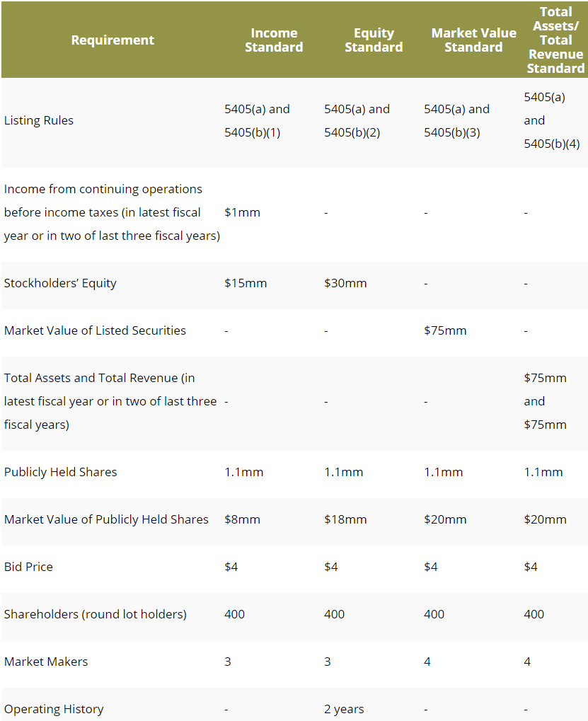Click the Income Standard column header
The image size is (588, 721).
click(x=274, y=40)
